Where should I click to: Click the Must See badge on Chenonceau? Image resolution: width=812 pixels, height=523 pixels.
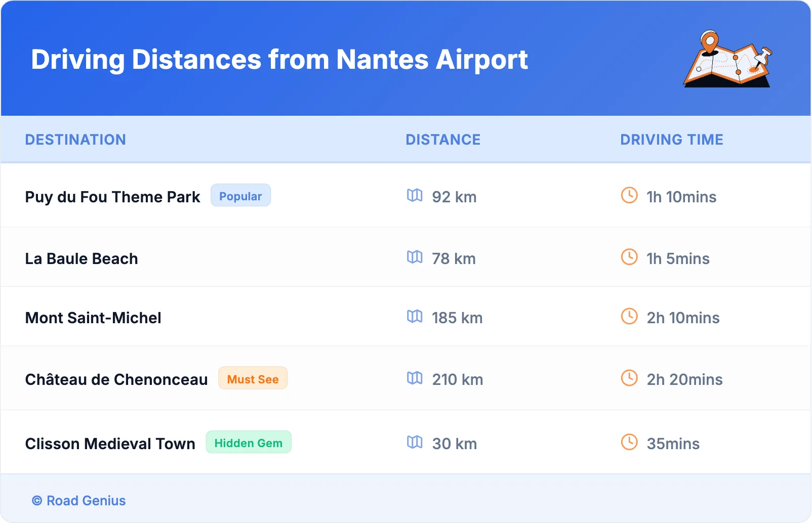pyautogui.click(x=253, y=378)
